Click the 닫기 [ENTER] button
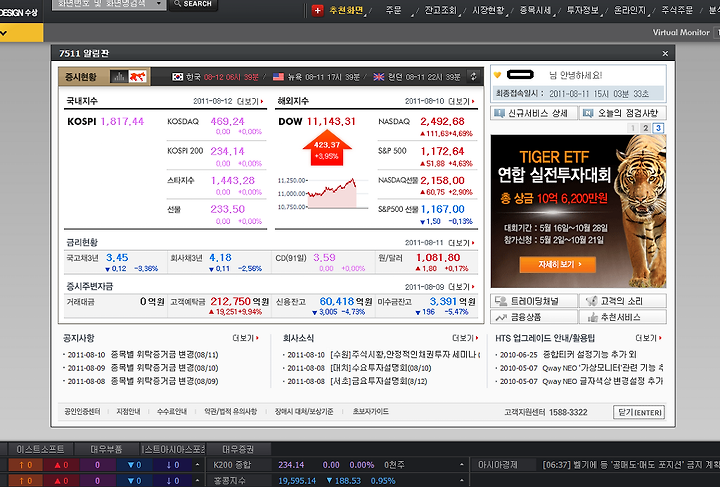Viewport: 720px width, 487px height. [x=639, y=412]
